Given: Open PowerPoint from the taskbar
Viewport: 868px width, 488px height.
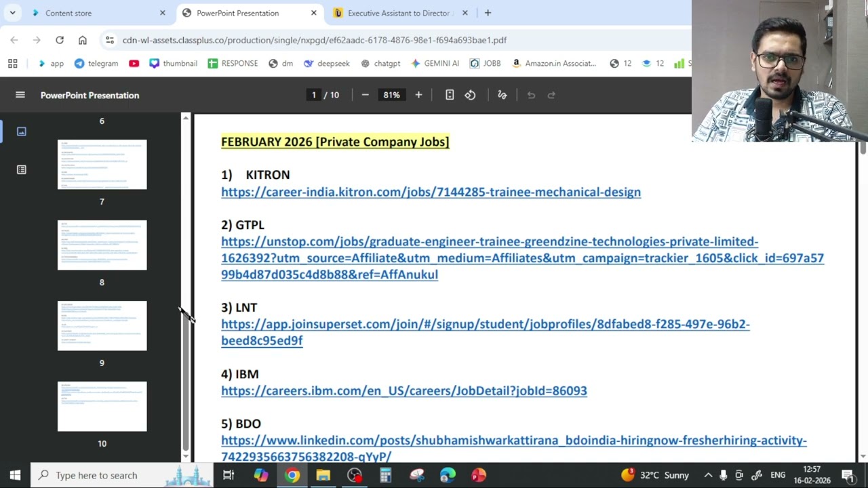Looking at the screenshot, I should pyautogui.click(x=479, y=475).
